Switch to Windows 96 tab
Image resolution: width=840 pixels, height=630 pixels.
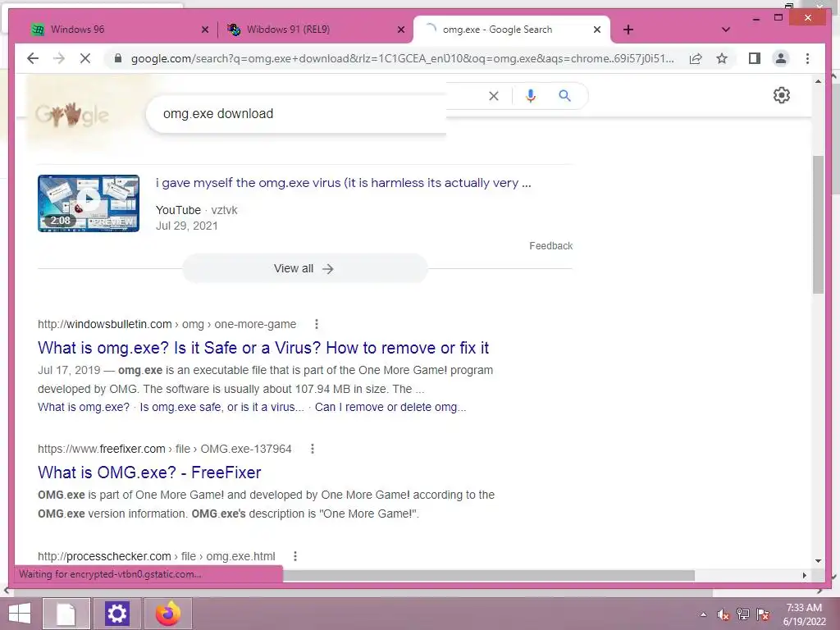118,30
